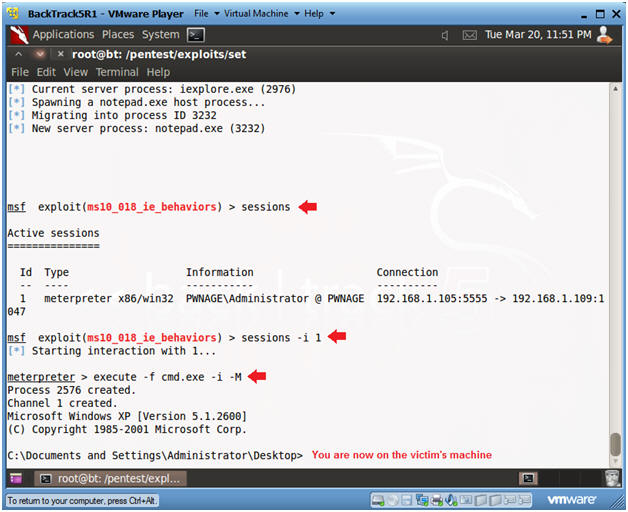
Task: Open terminal Edit menu
Action: point(46,72)
